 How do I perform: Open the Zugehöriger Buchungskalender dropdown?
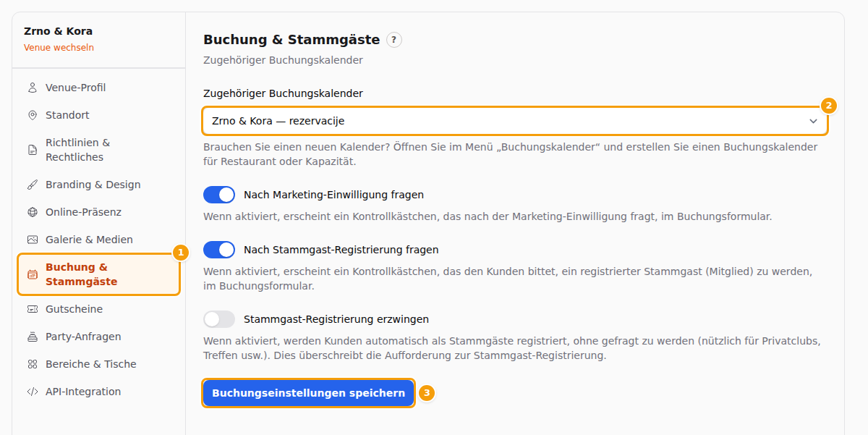[515, 121]
